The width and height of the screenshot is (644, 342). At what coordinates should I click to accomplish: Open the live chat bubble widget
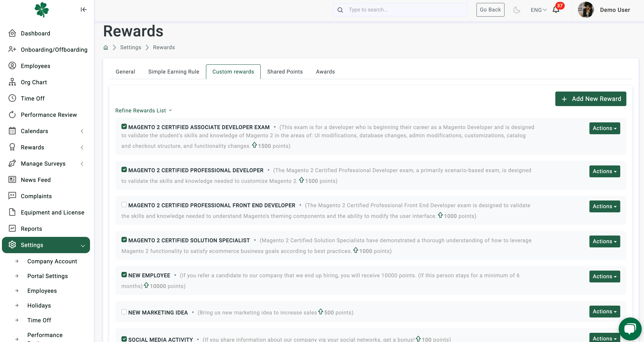coord(630,329)
